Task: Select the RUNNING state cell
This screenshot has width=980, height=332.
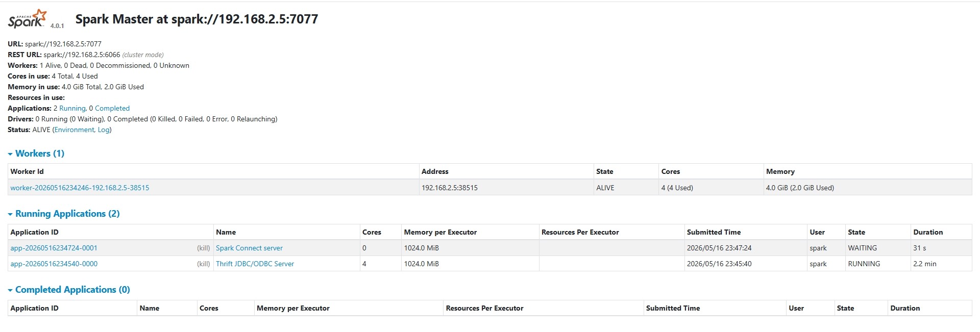Action: 878,264
